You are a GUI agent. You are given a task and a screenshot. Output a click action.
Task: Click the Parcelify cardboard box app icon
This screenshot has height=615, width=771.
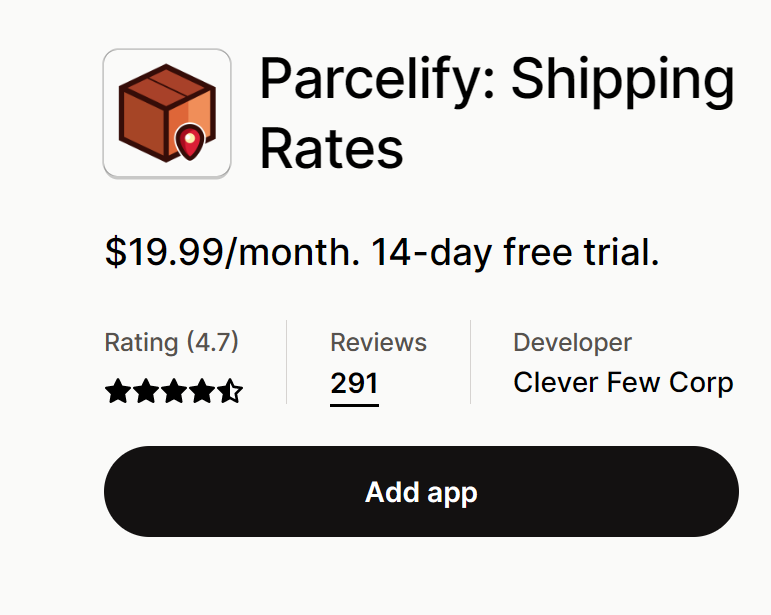(x=167, y=113)
